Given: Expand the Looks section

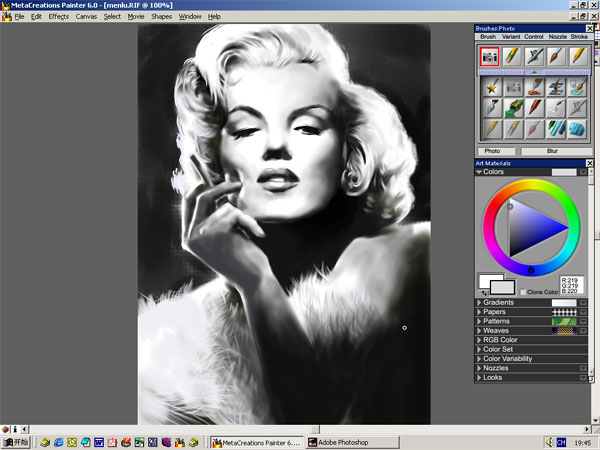Looking at the screenshot, I should [479, 378].
